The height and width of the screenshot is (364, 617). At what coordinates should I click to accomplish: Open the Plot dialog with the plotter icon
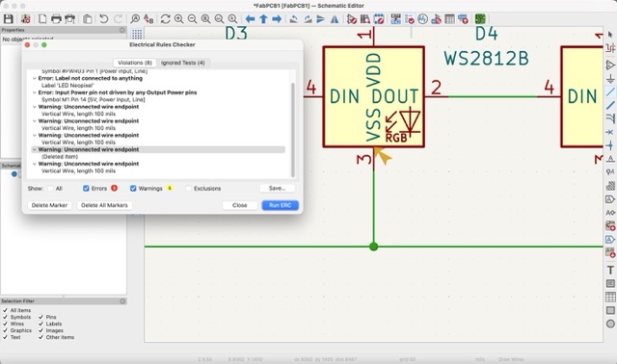(x=69, y=19)
